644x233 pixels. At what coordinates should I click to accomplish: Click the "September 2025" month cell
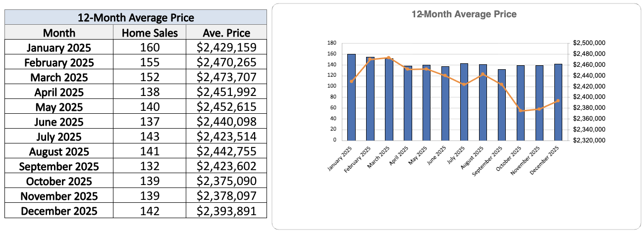59,166
